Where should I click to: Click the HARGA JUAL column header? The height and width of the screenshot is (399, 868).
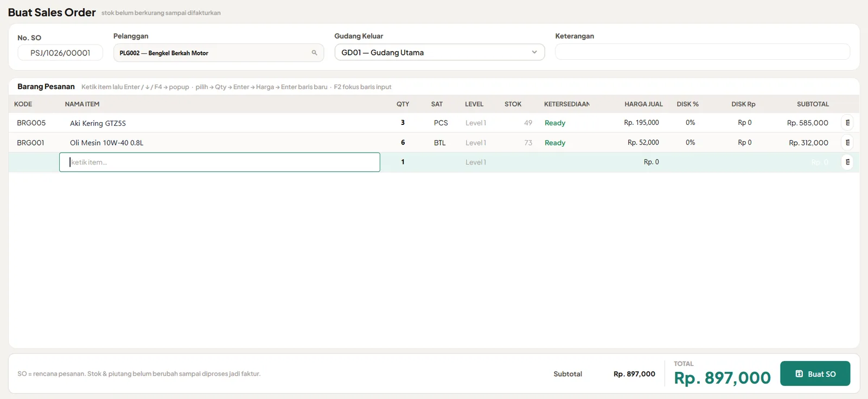pos(643,104)
